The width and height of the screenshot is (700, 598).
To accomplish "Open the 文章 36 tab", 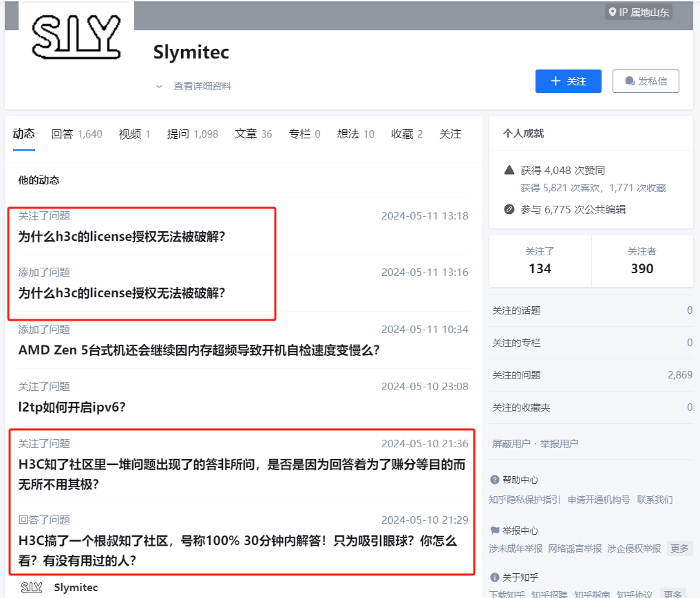I will tap(253, 134).
